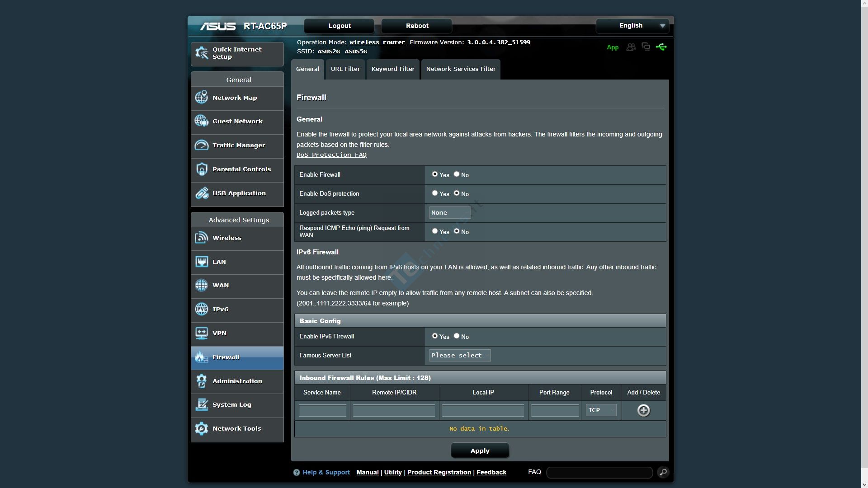Switch to the Keyword Filter tab

click(393, 69)
